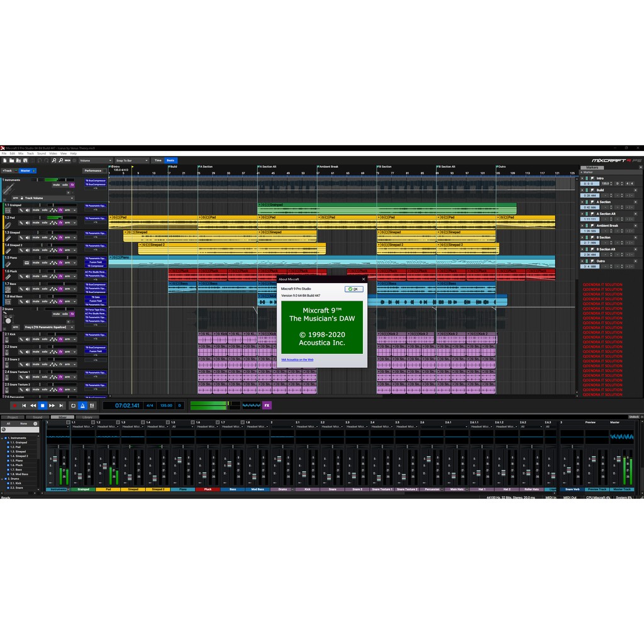
Task: Toggle the loop mode icon in transport
Action: point(73,406)
